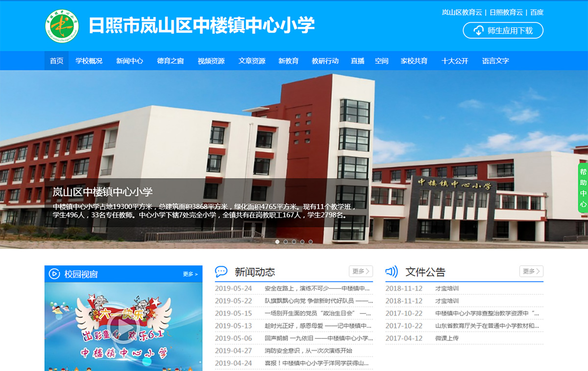588x371 pixels.
Task: Switch to the third carousel dot
Action: point(294,242)
